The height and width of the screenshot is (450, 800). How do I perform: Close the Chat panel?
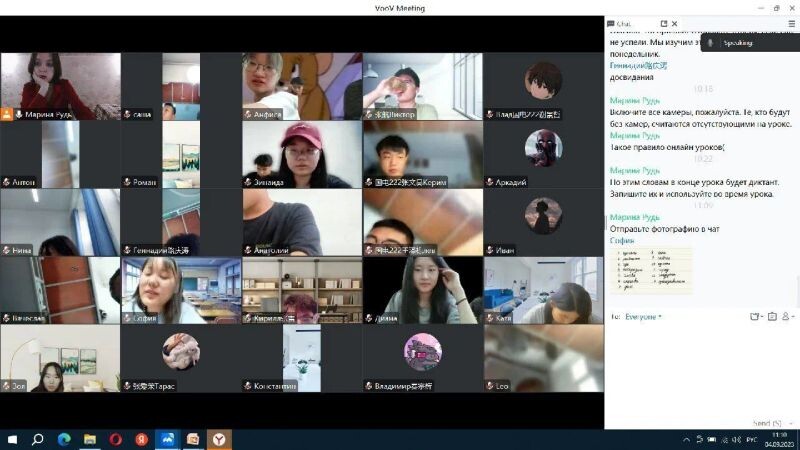pyautogui.click(x=675, y=23)
